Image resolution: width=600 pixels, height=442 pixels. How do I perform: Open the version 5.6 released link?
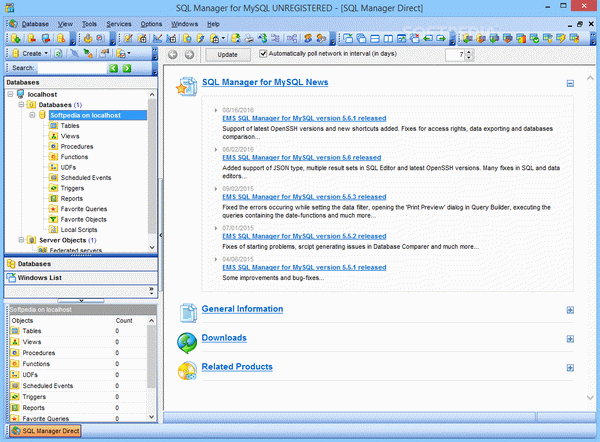click(x=302, y=157)
